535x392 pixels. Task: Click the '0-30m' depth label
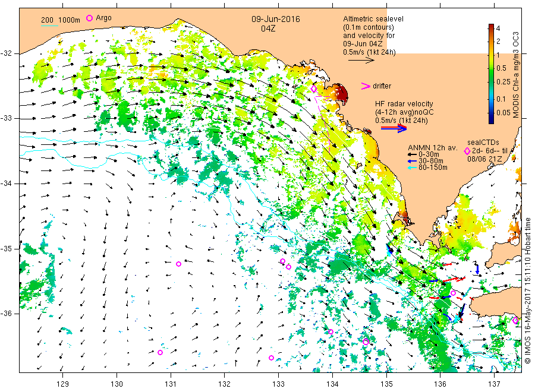coord(429,154)
